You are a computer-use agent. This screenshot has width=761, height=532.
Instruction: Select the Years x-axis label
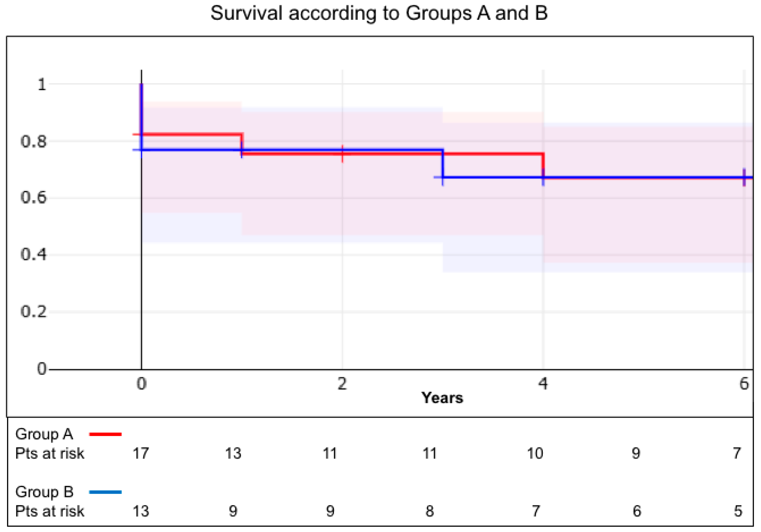442,397
